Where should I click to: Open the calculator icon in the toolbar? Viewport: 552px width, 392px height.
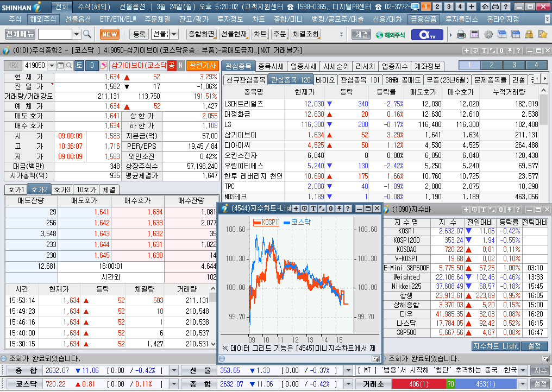click(x=474, y=35)
